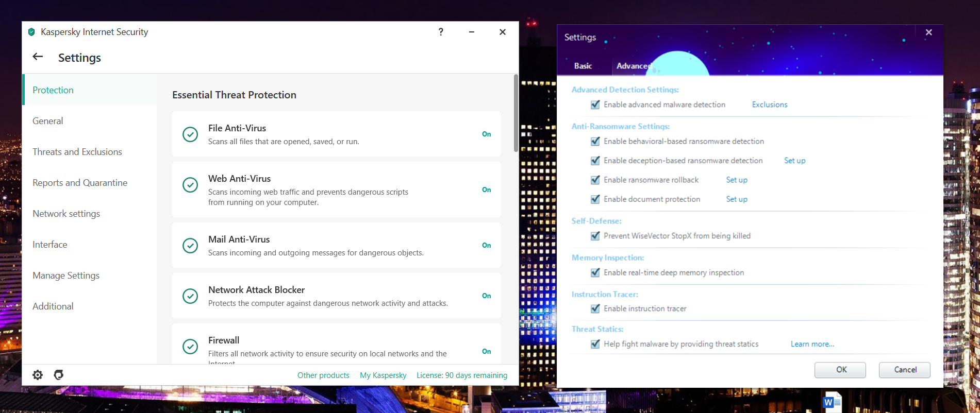The height and width of the screenshot is (413, 980).
Task: Click Set up for ransomware rollback
Action: pyautogui.click(x=737, y=180)
